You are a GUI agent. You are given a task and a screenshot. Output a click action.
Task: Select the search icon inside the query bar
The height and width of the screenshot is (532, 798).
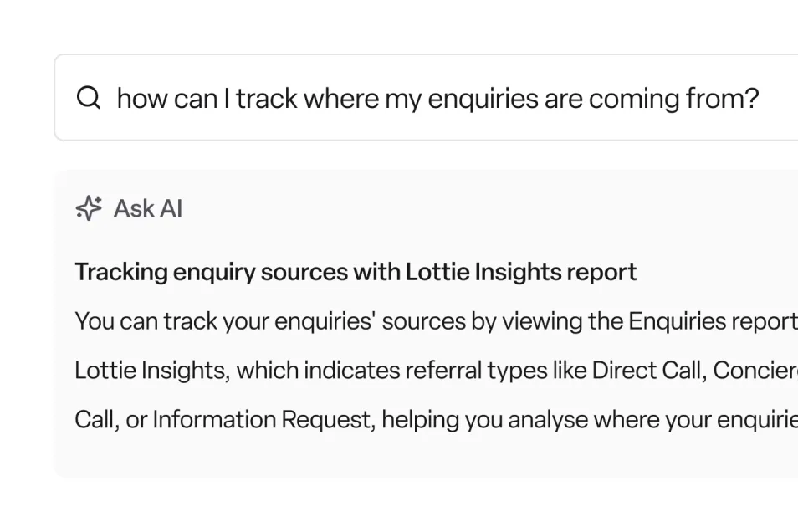point(88,98)
